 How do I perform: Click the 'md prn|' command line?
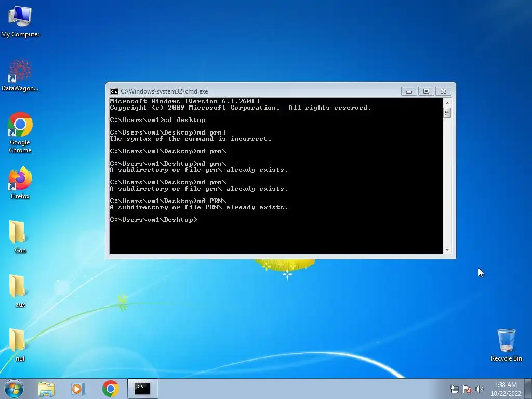(x=168, y=132)
